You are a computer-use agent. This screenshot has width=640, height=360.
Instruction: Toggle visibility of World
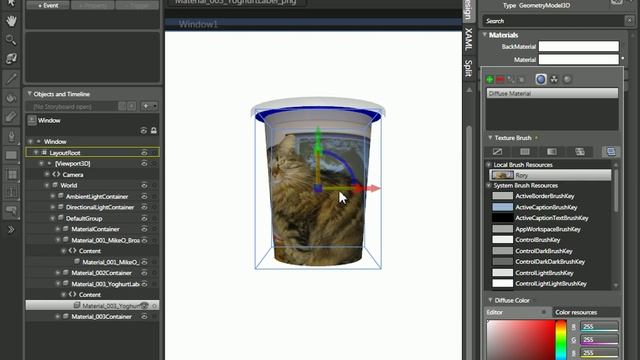click(144, 185)
